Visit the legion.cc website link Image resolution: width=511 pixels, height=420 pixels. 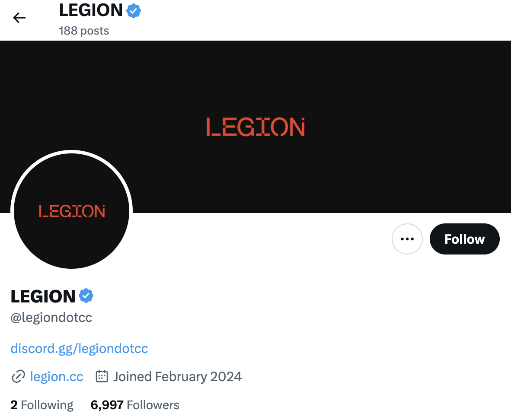pos(57,376)
